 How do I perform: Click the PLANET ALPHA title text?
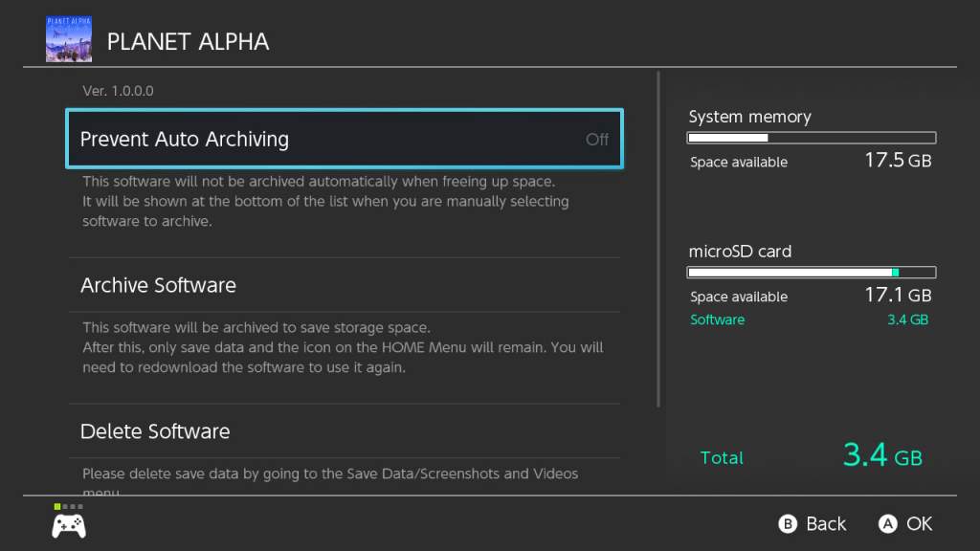(189, 42)
